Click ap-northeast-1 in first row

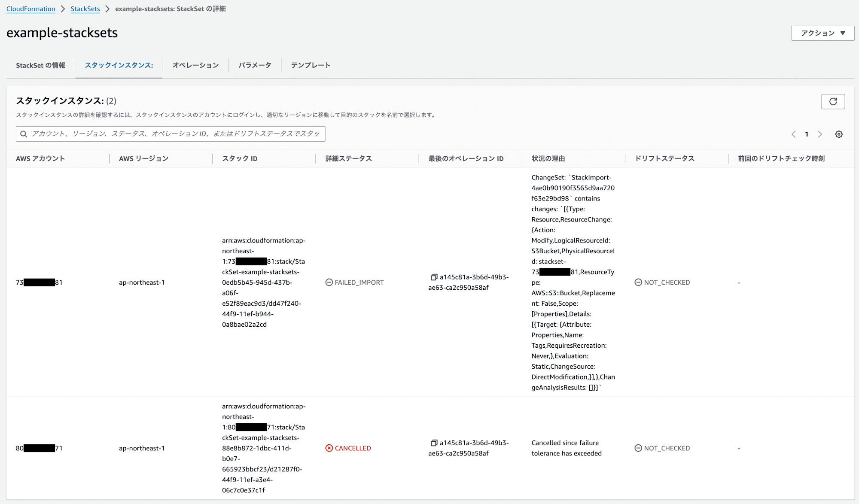tap(142, 282)
